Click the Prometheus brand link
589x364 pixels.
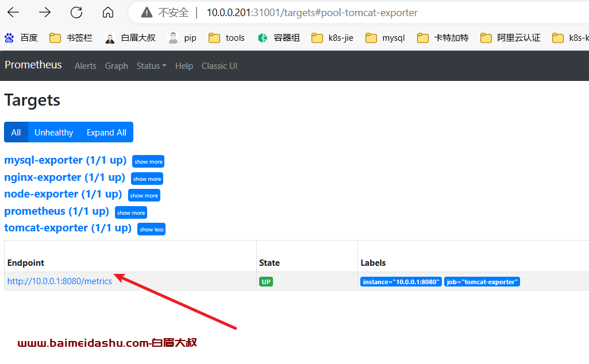click(33, 65)
